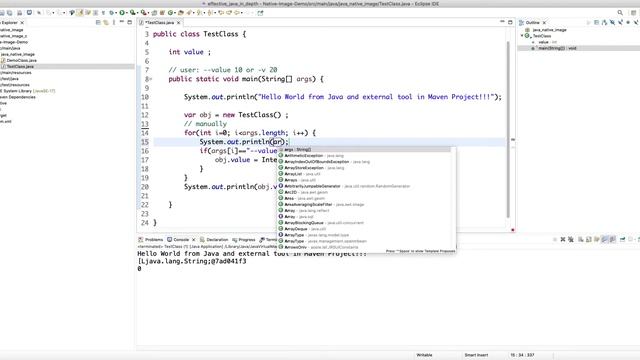Image resolution: width=640 pixels, height=360 pixels.
Task: Select JRE System Library in Package Explorer
Action: tap(27, 91)
